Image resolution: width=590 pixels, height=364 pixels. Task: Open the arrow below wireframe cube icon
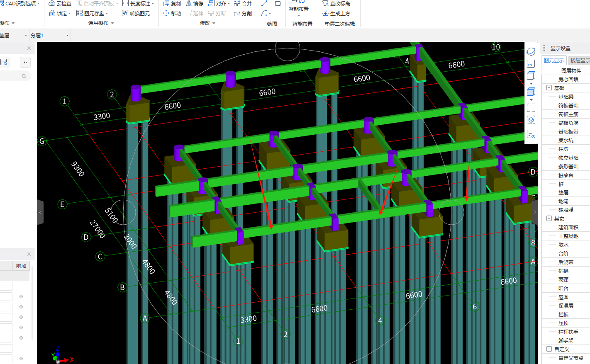coord(531,84)
